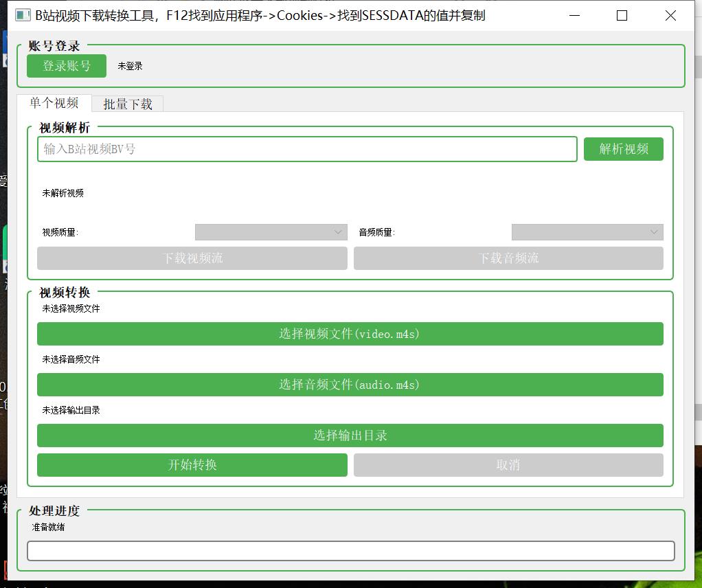Click the 选择输出目录 button
The height and width of the screenshot is (588, 702).
point(350,436)
